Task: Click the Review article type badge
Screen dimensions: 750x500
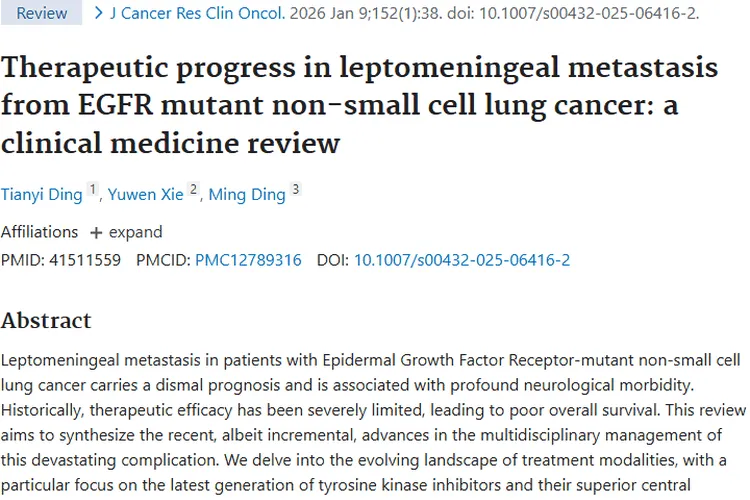Action: pyautogui.click(x=41, y=13)
